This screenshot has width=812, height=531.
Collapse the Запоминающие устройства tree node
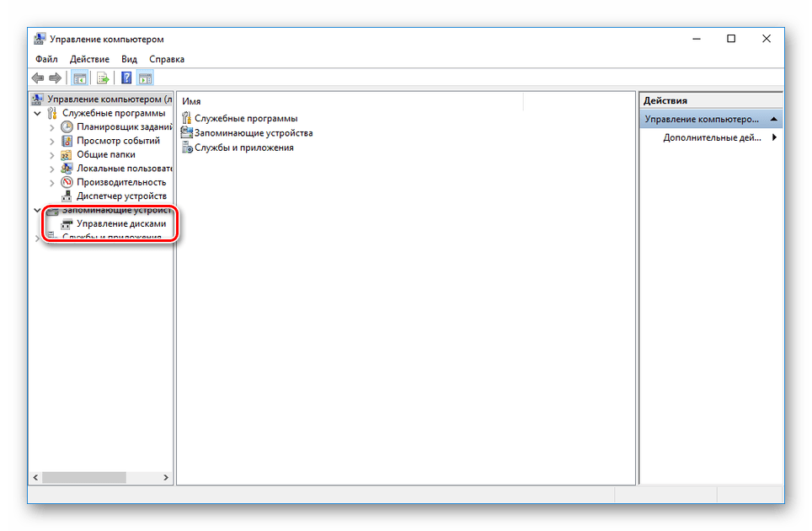pos(37,211)
